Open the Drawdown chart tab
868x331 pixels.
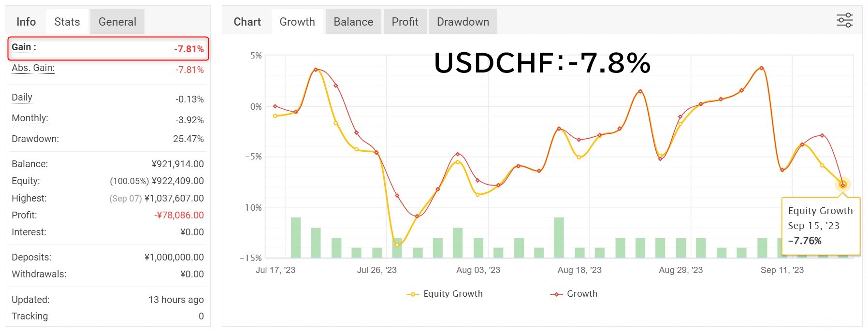463,22
